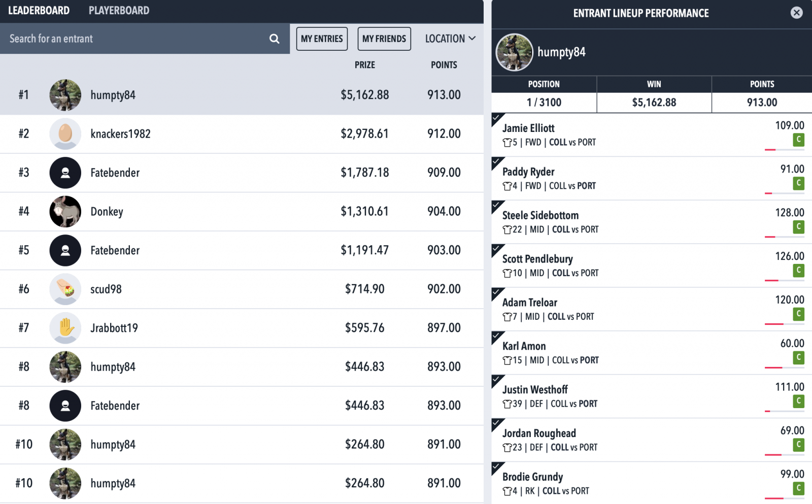Click humpty84's avatar in the $446.83 row

[65, 367]
